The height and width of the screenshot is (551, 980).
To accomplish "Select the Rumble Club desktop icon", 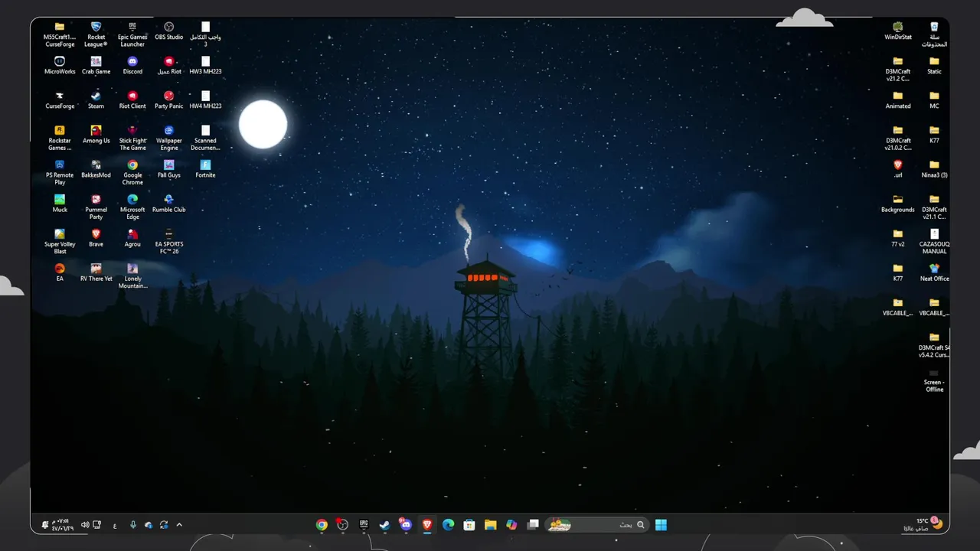I will click(x=169, y=204).
